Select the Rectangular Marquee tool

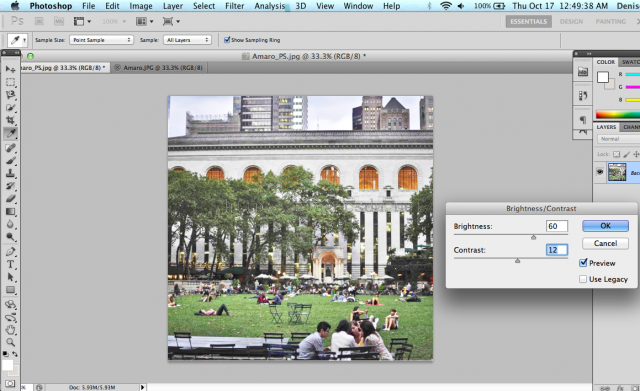click(x=10, y=82)
